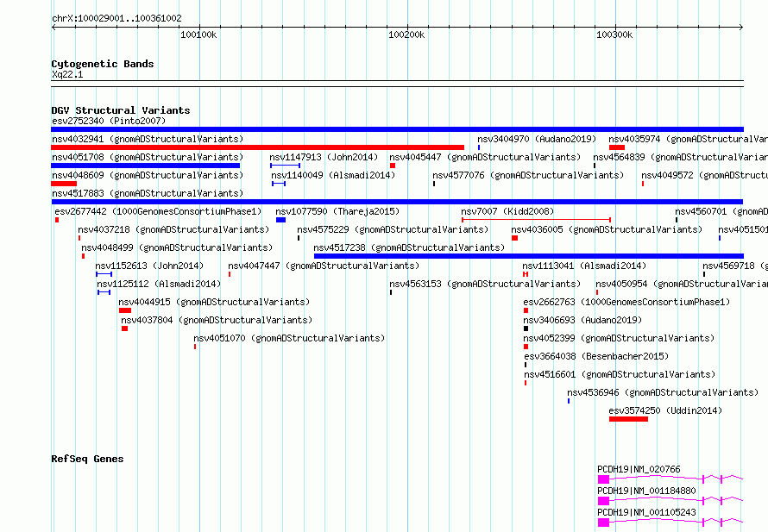This screenshot has width=768, height=532.
Task: Open the nsv4563153 variant label
Action: click(485, 284)
